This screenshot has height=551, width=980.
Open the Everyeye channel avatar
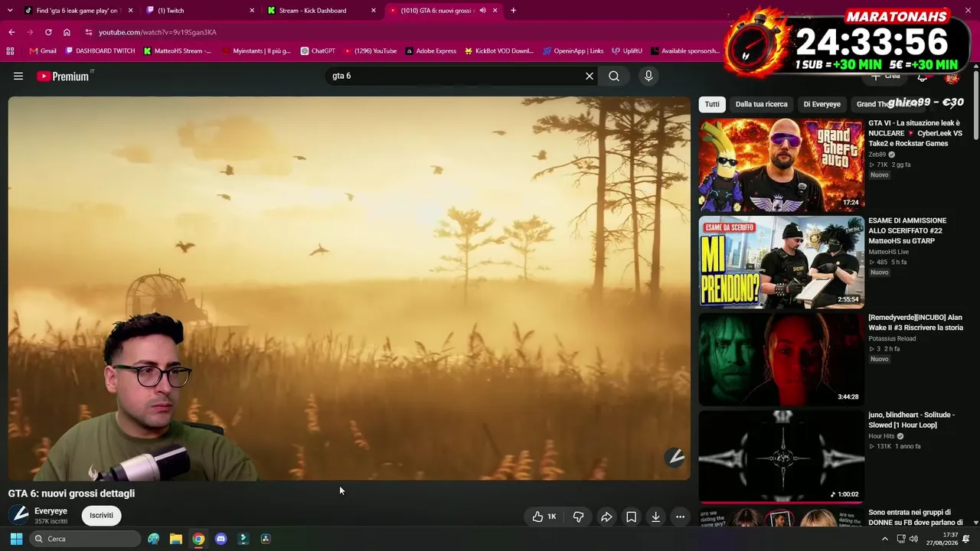(19, 515)
